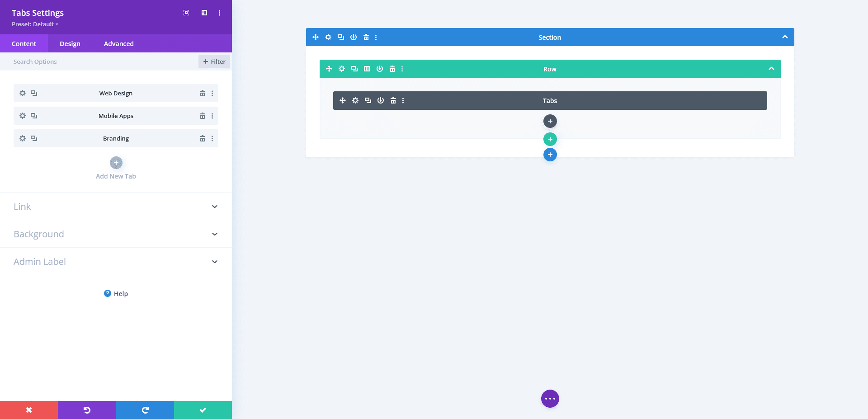Switch to the Advanced tab
The width and height of the screenshot is (868, 419).
coord(118,43)
